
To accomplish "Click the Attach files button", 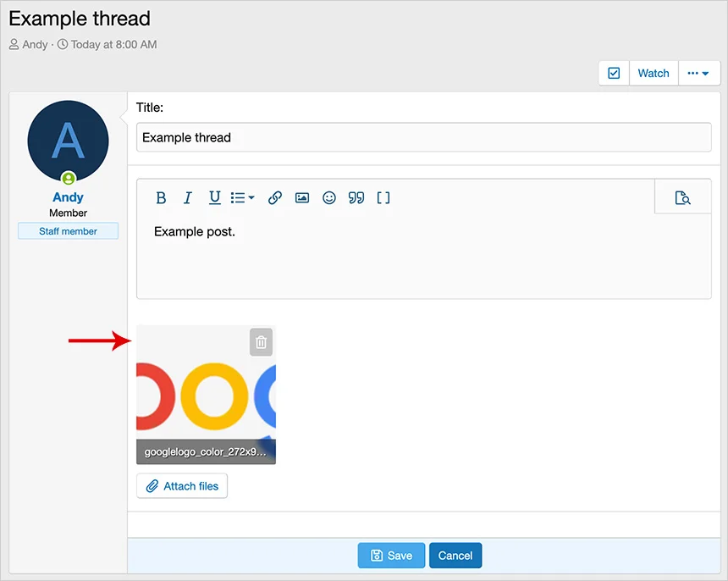I will pyautogui.click(x=182, y=486).
